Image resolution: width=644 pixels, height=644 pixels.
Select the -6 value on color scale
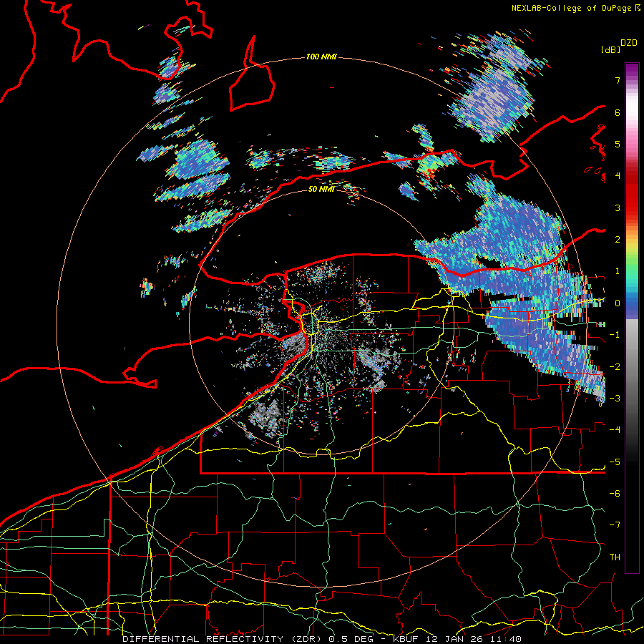615,493
